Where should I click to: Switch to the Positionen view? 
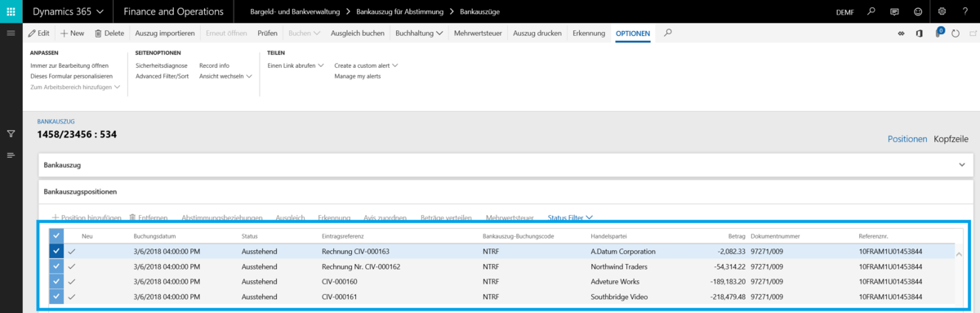click(x=907, y=140)
